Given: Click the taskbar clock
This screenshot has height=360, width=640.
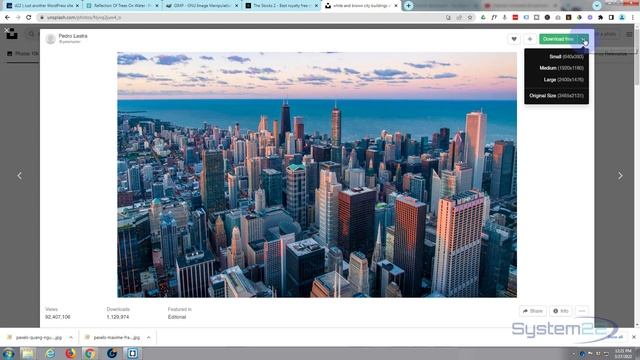Looking at the screenshot, I should pos(623,353).
